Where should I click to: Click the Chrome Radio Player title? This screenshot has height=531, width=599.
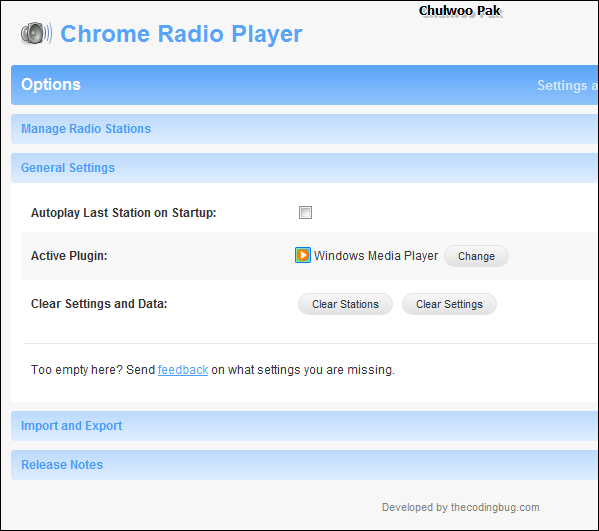point(181,34)
